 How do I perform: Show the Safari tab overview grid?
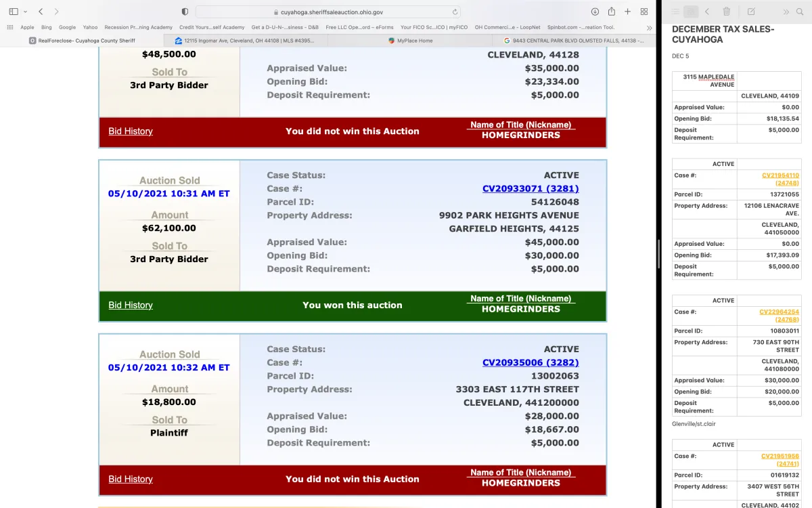click(x=644, y=12)
